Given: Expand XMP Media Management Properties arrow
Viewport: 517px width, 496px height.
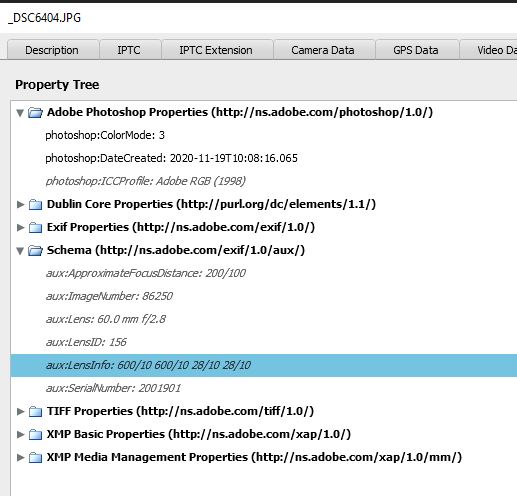Looking at the screenshot, I should (21, 458).
